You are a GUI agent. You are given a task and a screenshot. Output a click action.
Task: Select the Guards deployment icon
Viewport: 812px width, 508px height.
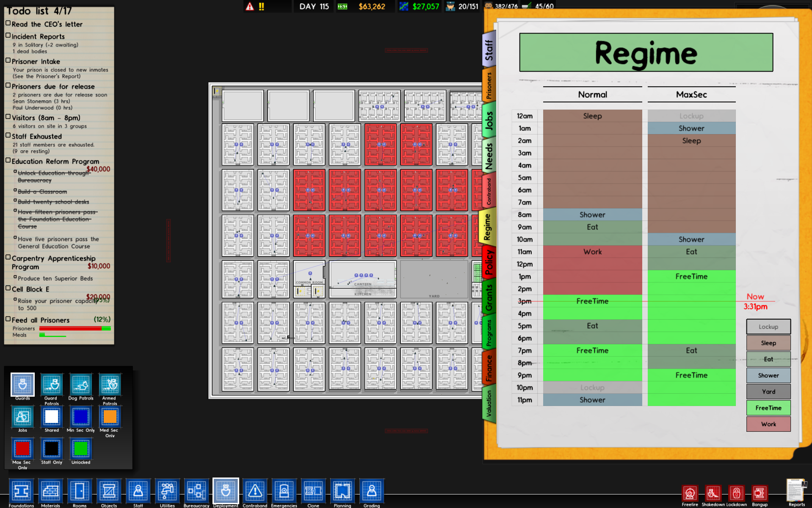(x=22, y=384)
